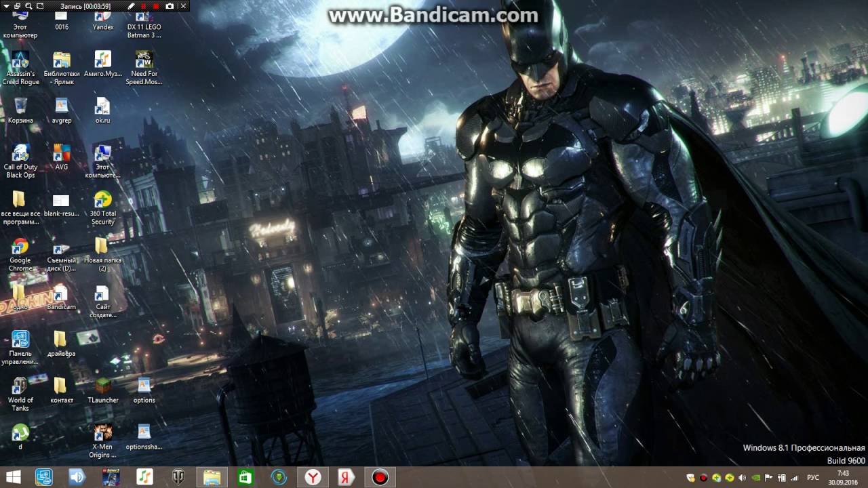The height and width of the screenshot is (488, 868).
Task: Select the драйвера folder icon
Action: click(62, 344)
